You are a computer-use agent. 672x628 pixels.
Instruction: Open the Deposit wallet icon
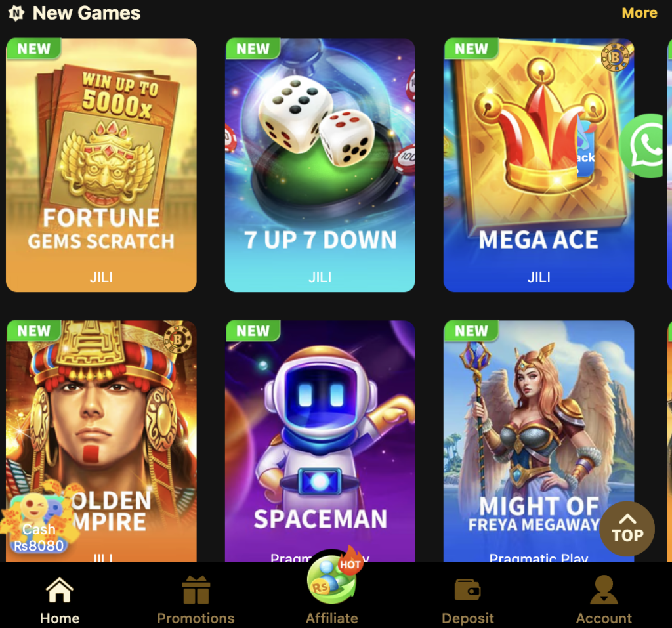click(467, 591)
